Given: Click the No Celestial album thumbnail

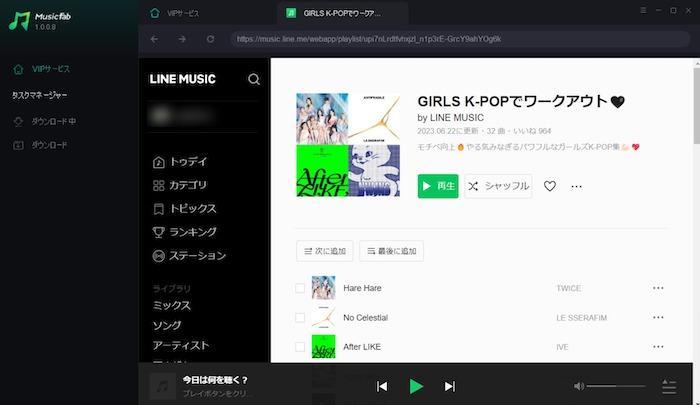Looking at the screenshot, I should [323, 317].
